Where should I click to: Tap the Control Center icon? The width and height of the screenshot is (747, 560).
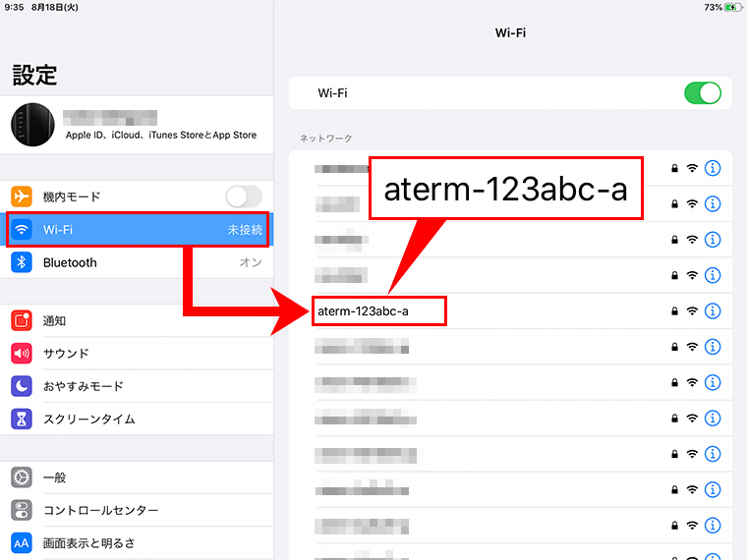pos(22,510)
